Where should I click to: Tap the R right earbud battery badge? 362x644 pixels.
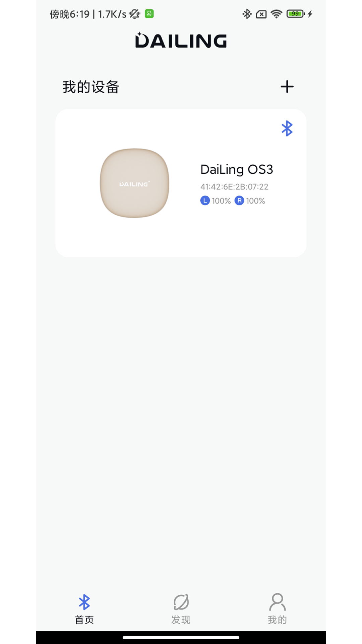click(x=239, y=201)
